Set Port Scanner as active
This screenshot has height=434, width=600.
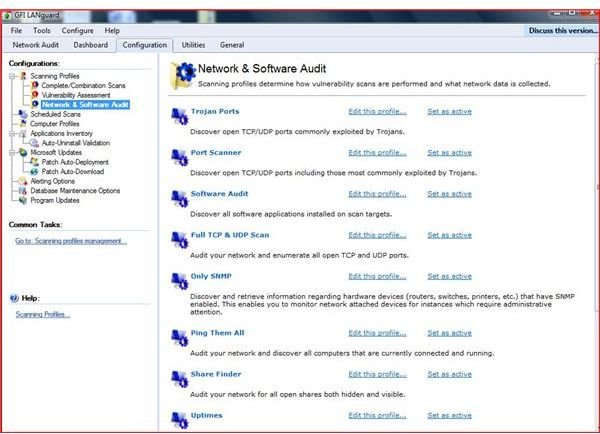point(449,153)
